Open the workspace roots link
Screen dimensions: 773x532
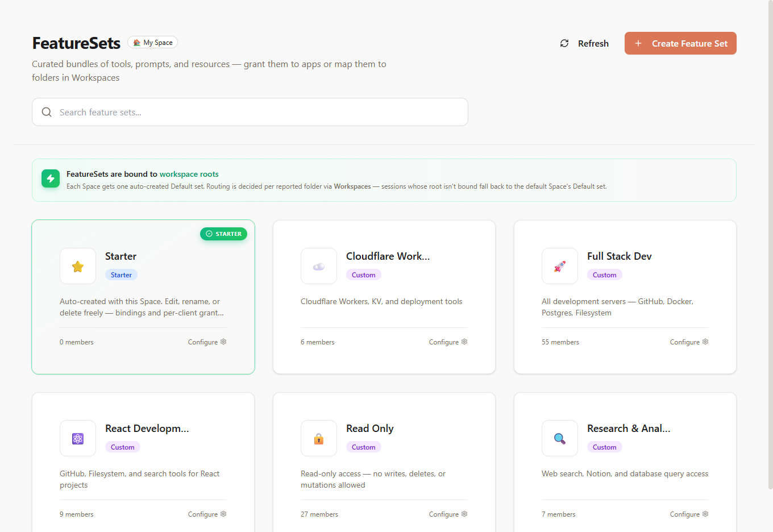pos(189,174)
